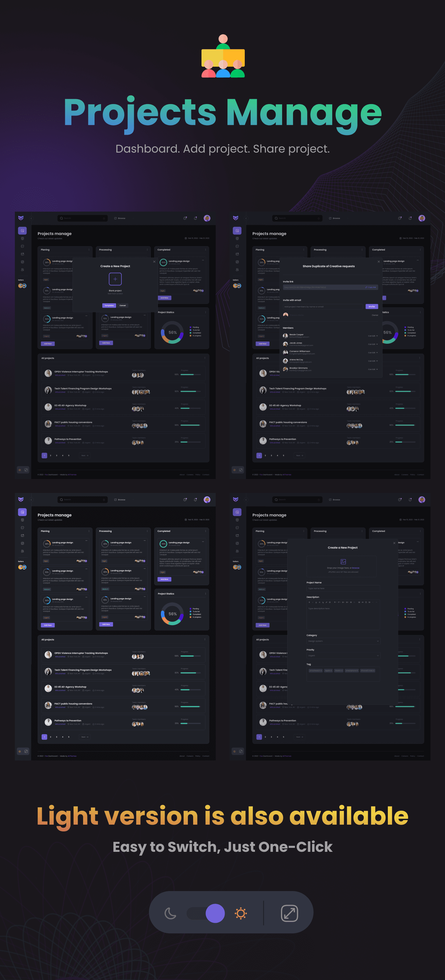Go to page 2 in bottom-left screen pagination
Image resolution: width=445 pixels, height=980 pixels.
50,737
